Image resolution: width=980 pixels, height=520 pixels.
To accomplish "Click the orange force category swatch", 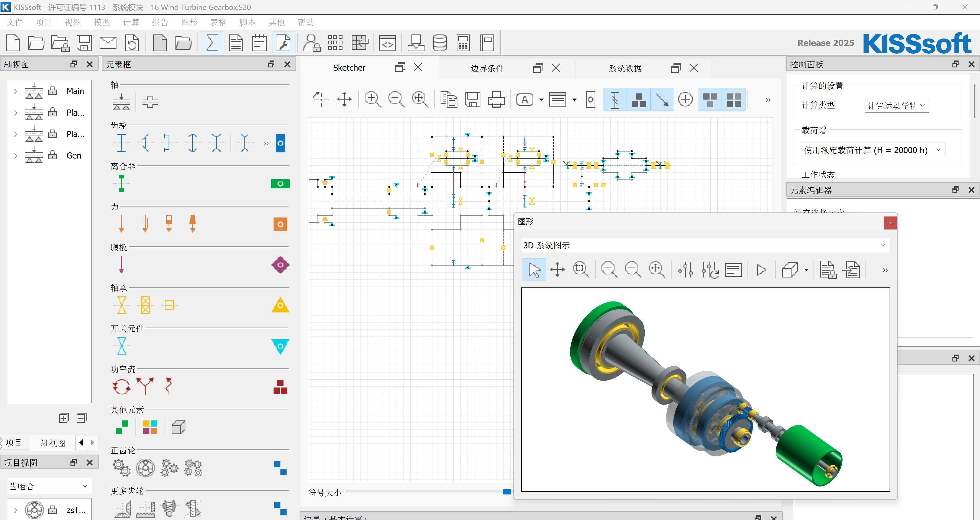I will point(280,224).
